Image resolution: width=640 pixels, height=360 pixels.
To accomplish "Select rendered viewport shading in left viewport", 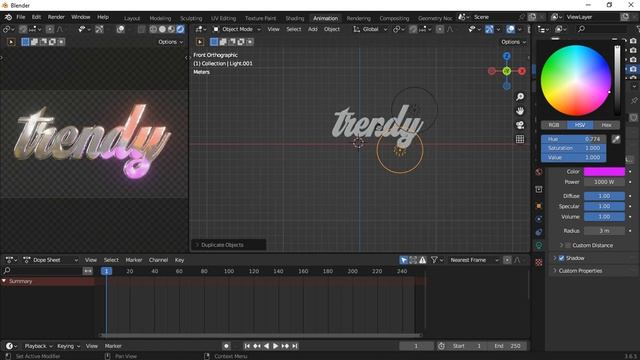I will [x=180, y=29].
